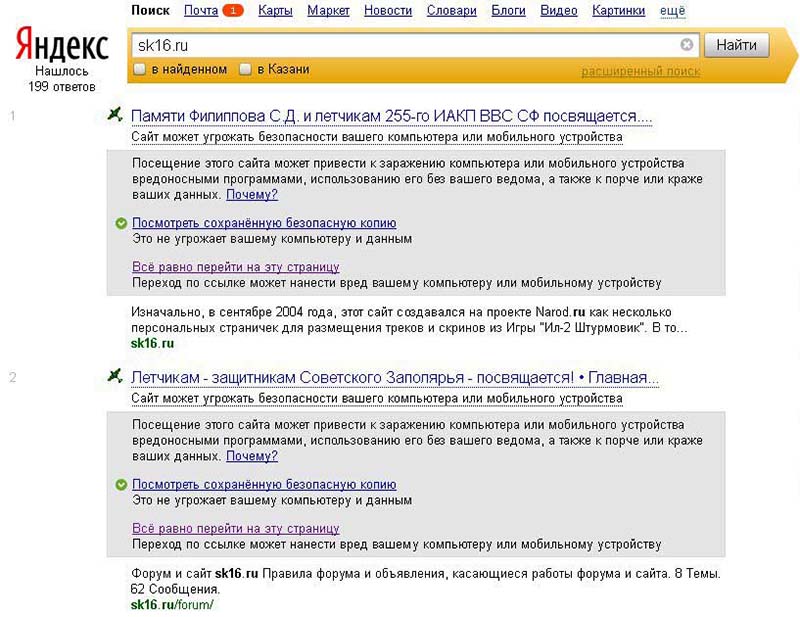800x617 pixels.
Task: Click the green safe-copy icon in the first result
Action: pyautogui.click(x=121, y=224)
